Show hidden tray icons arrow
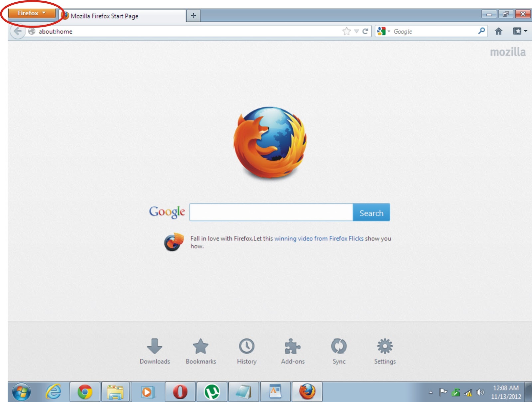 tap(431, 392)
